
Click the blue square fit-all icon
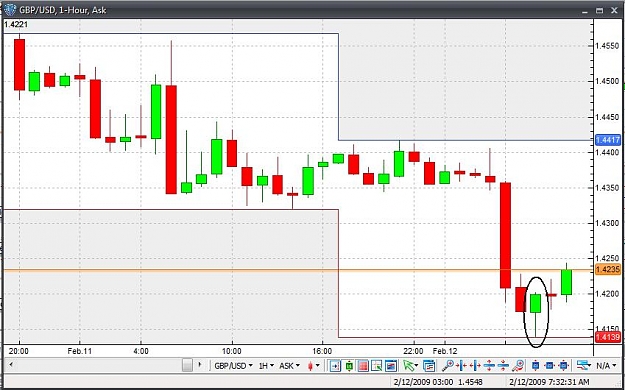click(563, 365)
